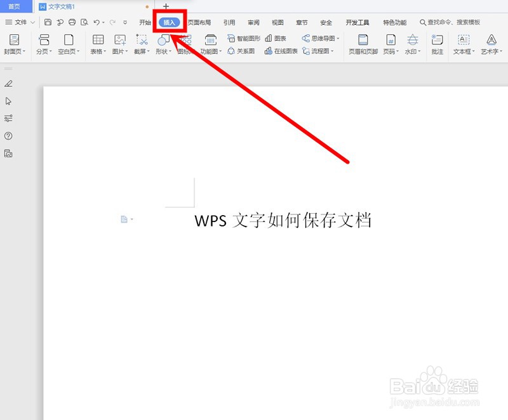Image resolution: width=508 pixels, height=420 pixels.
Task: Expand the 艺术字 dropdown arrow
Action: (501, 51)
